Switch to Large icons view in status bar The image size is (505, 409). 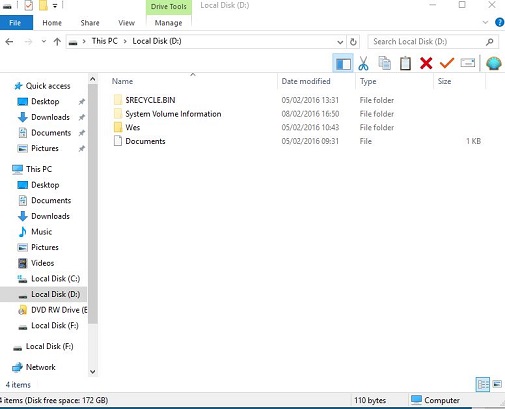(x=497, y=384)
